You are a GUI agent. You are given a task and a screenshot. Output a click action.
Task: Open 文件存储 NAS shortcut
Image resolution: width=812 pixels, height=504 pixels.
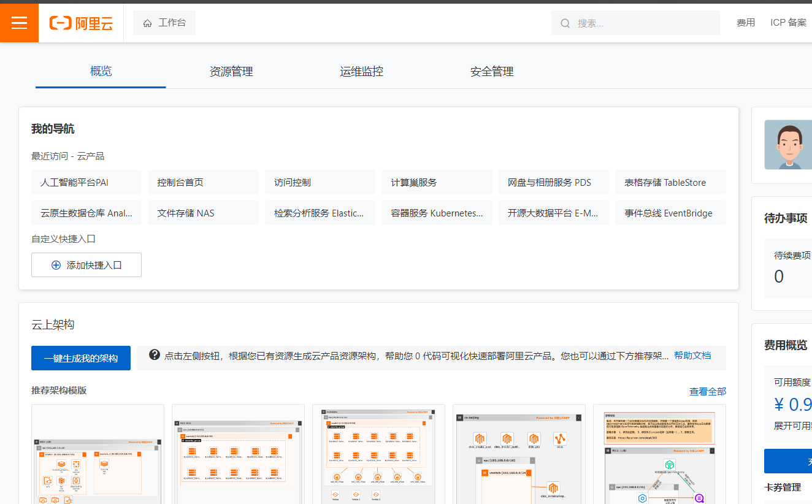(203, 213)
